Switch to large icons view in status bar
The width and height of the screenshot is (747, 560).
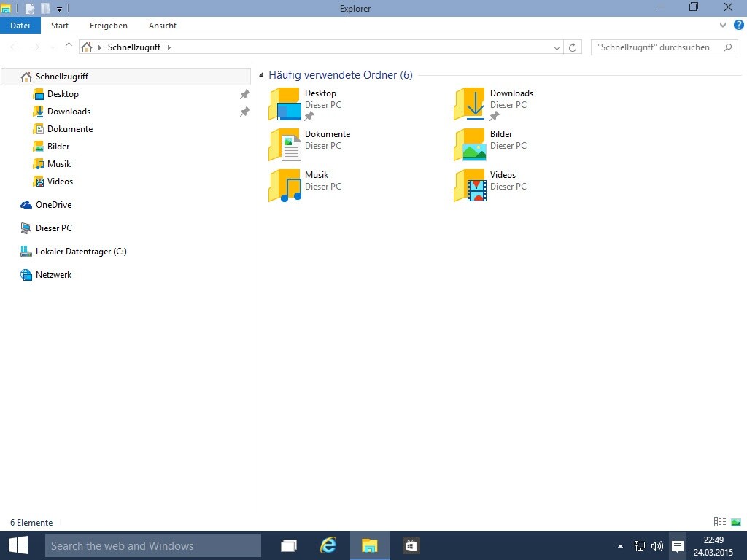coord(735,522)
